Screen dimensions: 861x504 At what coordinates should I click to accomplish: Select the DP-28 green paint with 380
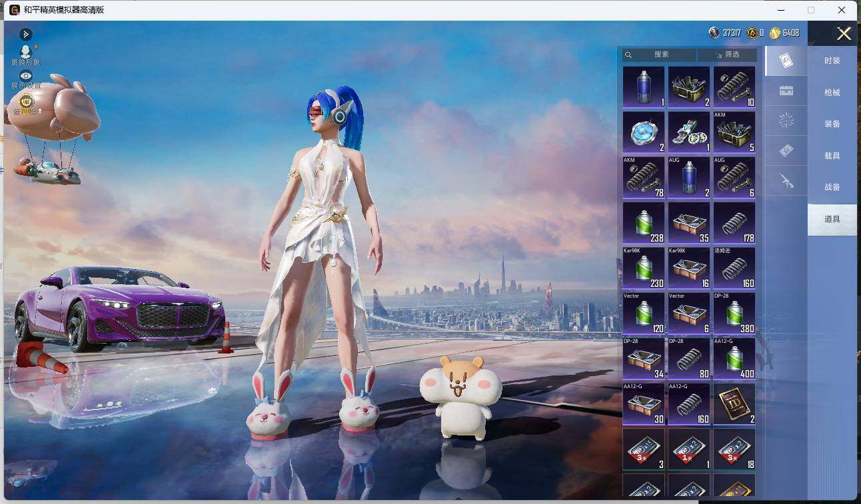734,313
